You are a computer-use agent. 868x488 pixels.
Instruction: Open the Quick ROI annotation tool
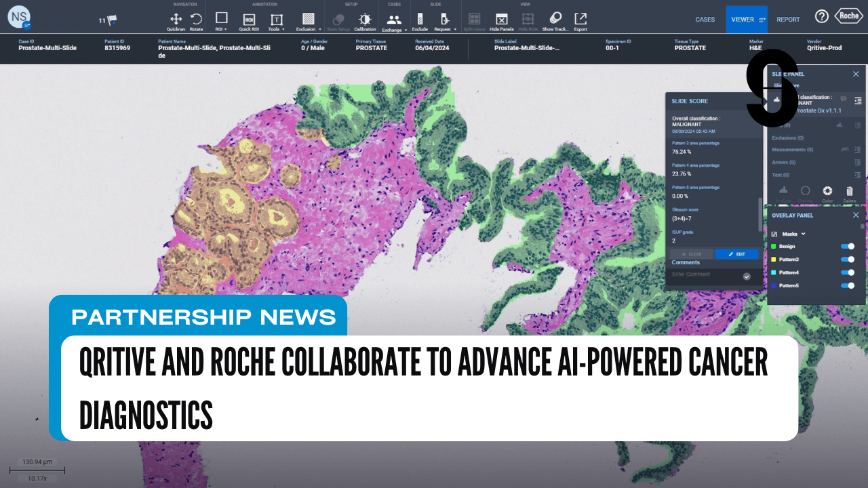tap(248, 20)
